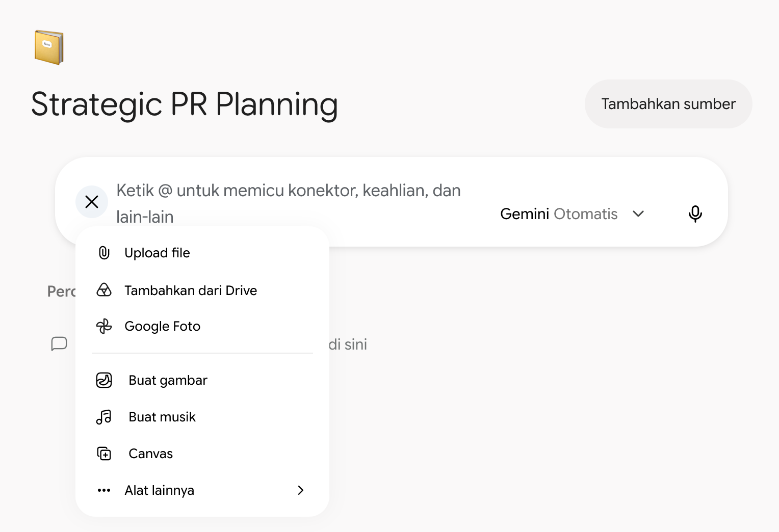The image size is (779, 532).
Task: Click the notebook emoji icon above the title
Action: click(49, 47)
